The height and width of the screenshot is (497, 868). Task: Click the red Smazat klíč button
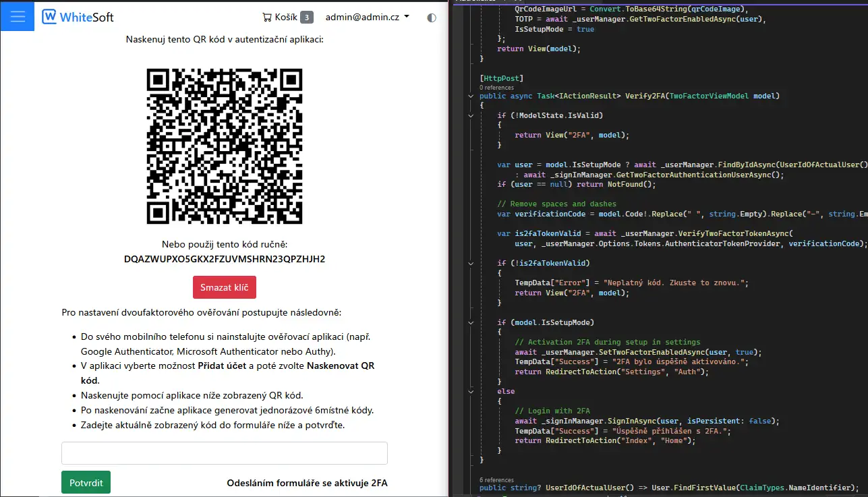point(225,287)
